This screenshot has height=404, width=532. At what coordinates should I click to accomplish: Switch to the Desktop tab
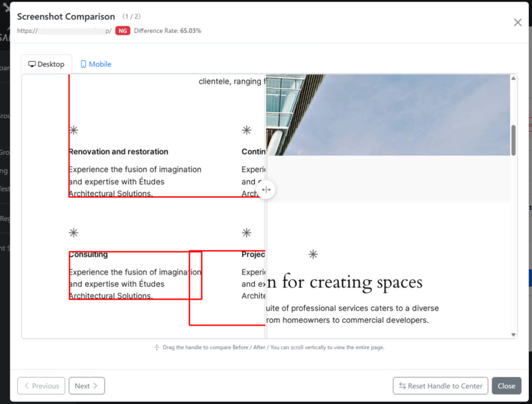tap(46, 64)
